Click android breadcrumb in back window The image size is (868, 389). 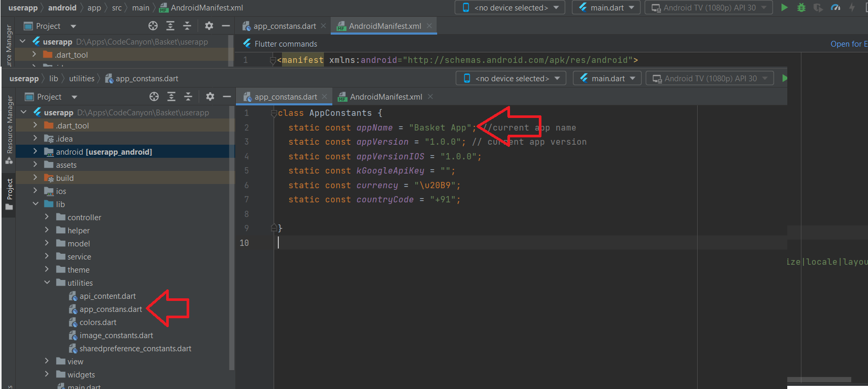62,7
